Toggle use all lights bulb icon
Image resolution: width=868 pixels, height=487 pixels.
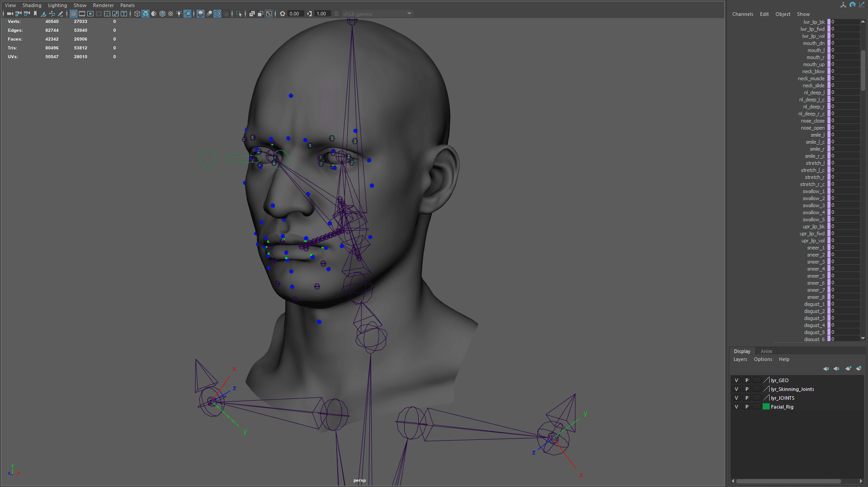point(179,14)
